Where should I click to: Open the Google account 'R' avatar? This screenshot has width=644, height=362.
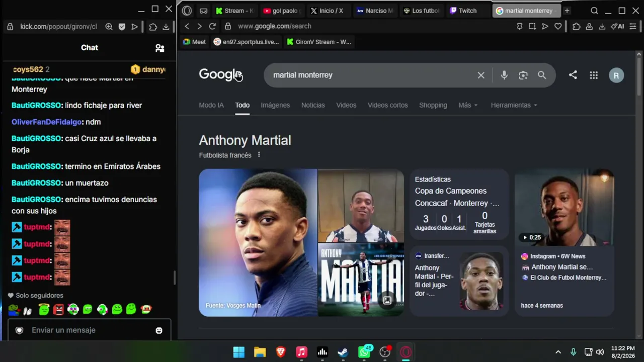tap(616, 75)
